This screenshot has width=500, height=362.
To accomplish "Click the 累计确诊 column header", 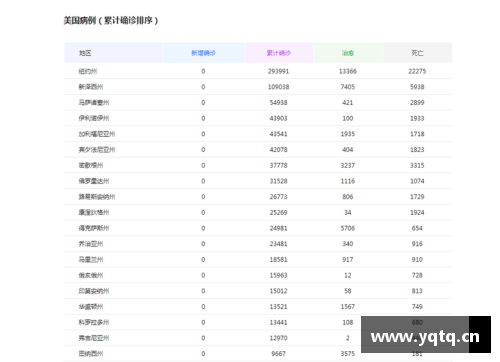I will (279, 53).
